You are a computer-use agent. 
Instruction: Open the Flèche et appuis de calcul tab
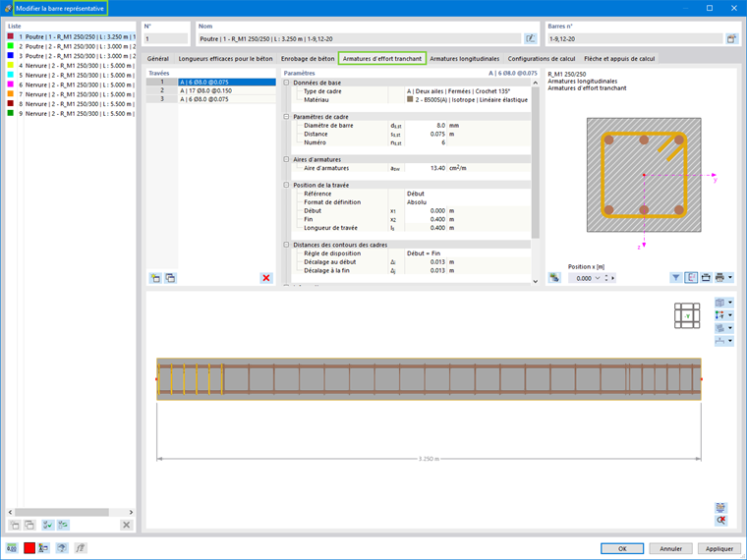tap(619, 59)
